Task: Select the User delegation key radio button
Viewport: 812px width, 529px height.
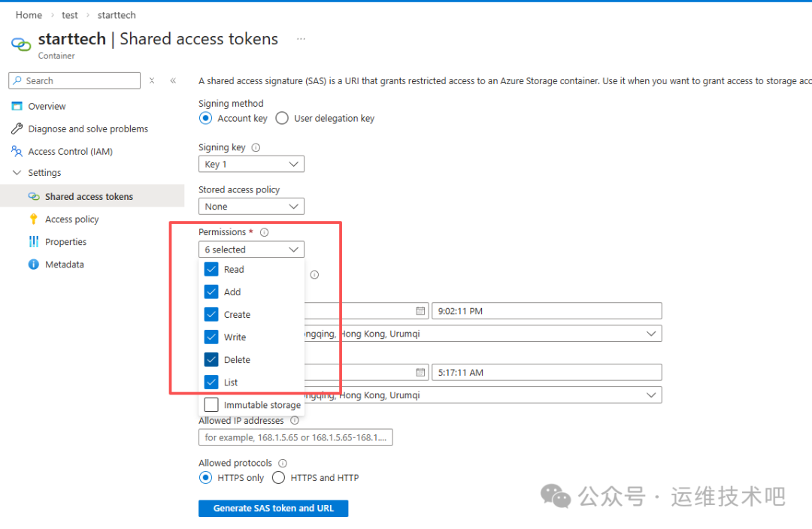Action: 282,119
